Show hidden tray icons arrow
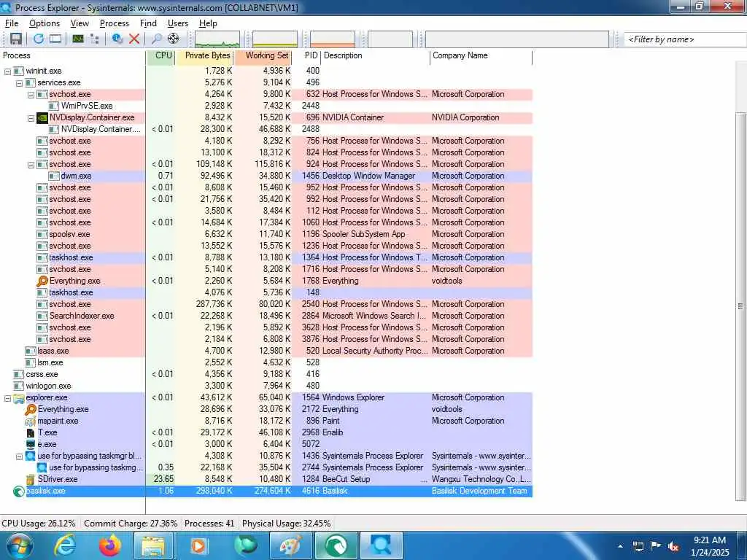The height and width of the screenshot is (560, 747). coord(620,546)
